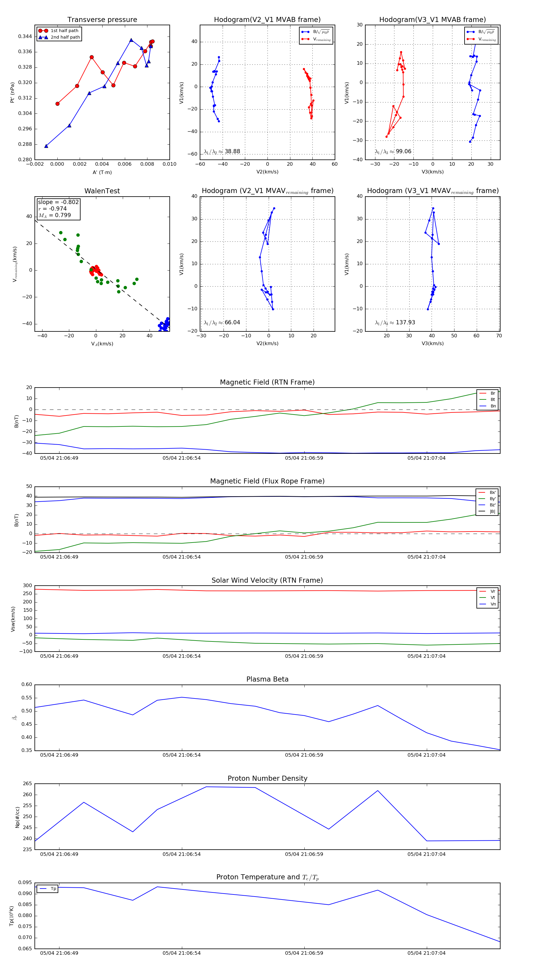
Task: Click the "Bz'" legend entry
Action: [x=487, y=505]
